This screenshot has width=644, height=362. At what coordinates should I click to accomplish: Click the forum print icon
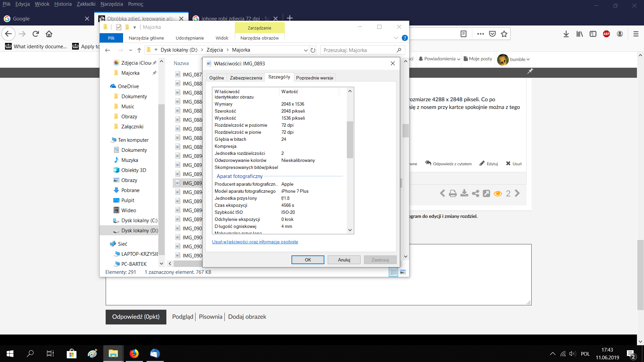453,193
